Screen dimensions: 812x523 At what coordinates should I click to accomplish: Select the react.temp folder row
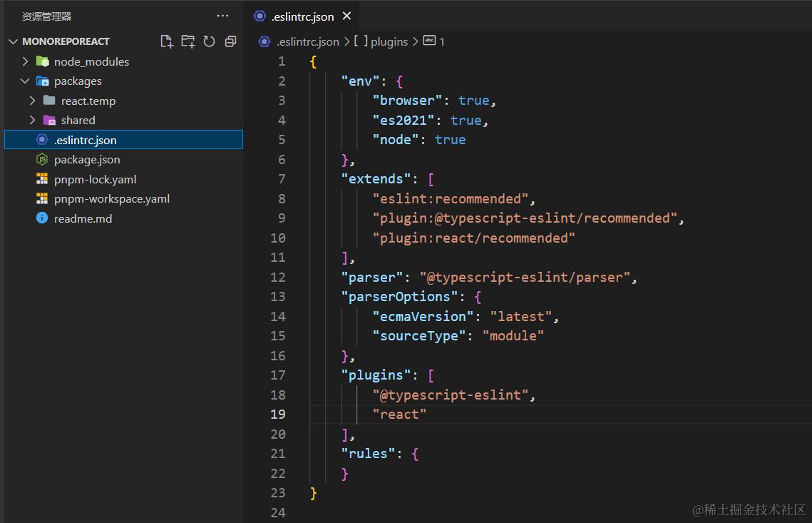[x=124, y=101]
